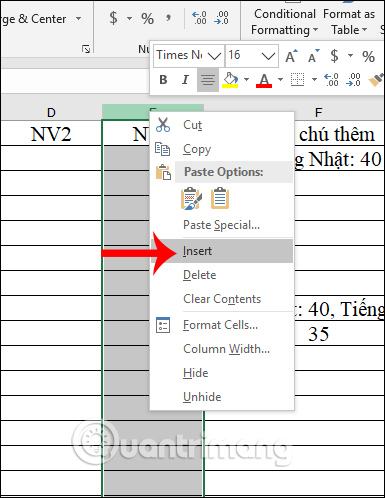Viewport: 385px width, 498px height.
Task: Apply accounting format in mini toolbar
Action: click(x=334, y=56)
